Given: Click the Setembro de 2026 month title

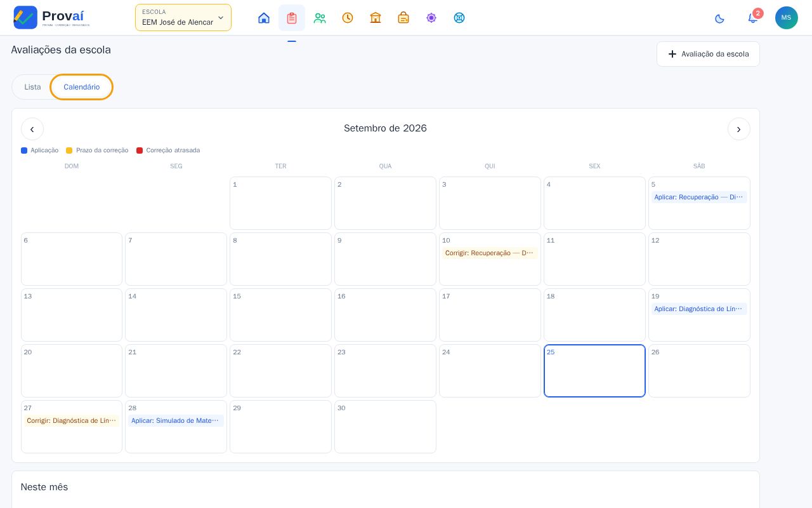Looking at the screenshot, I should coord(385,128).
